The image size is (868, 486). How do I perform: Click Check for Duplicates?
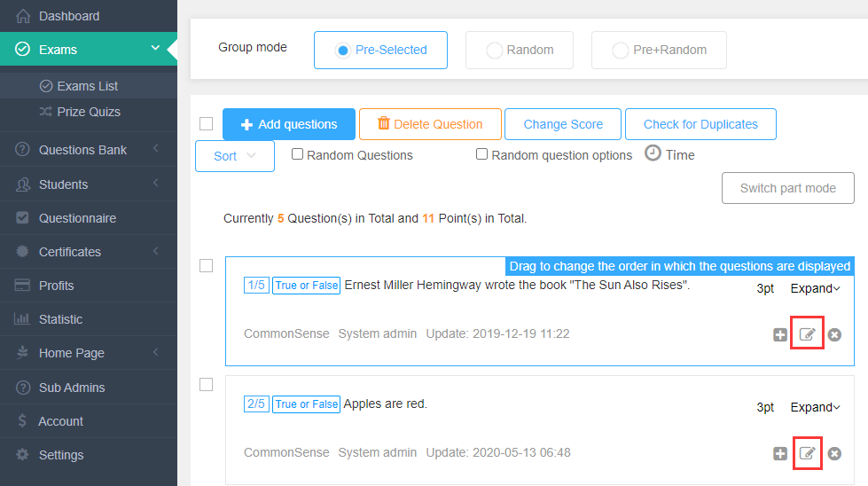point(700,124)
